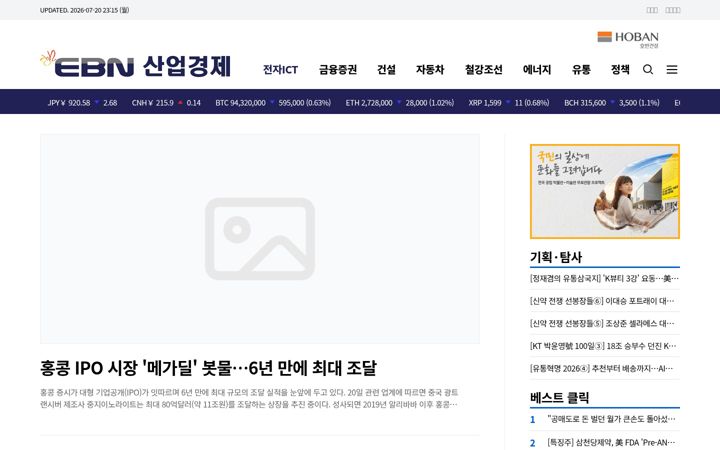Viewport: 720px width, 450px height.
Task: Click the EBN 산업경제 logo
Action: tap(135, 65)
